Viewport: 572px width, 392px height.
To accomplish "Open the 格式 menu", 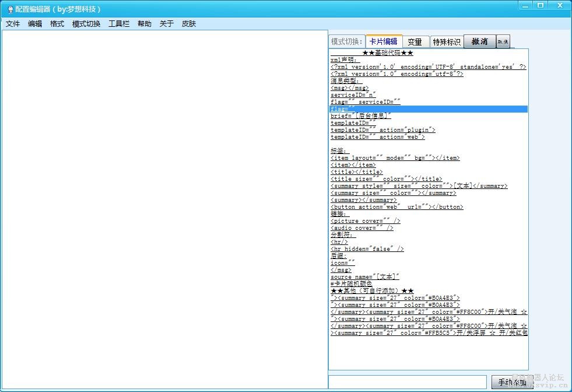I will (57, 24).
